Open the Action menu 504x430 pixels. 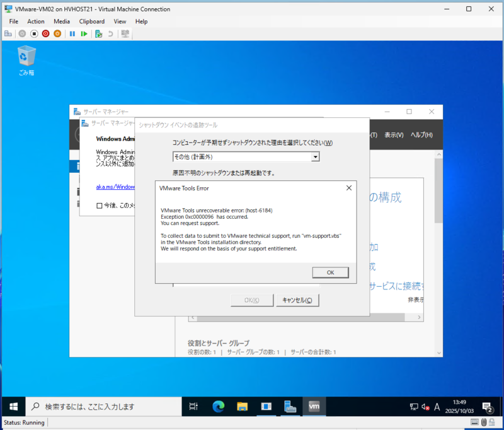pos(36,21)
